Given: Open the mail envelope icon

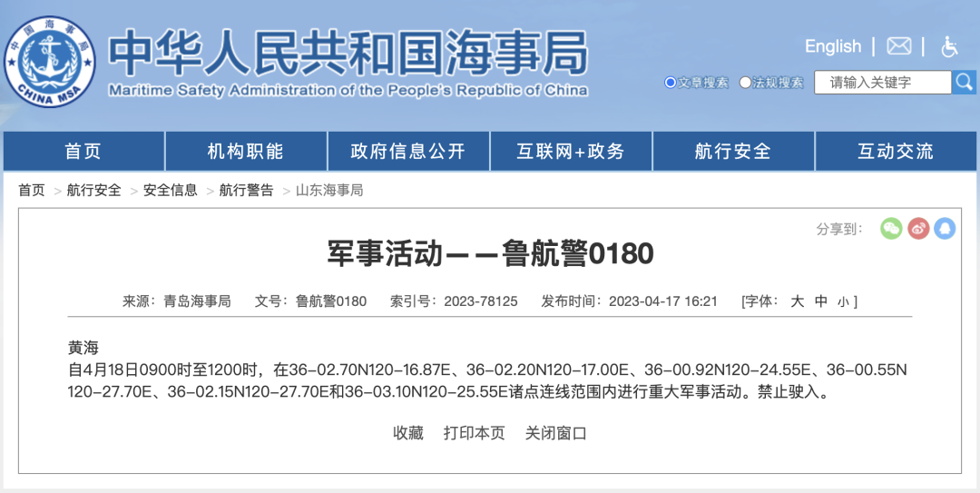Looking at the screenshot, I should (x=898, y=46).
